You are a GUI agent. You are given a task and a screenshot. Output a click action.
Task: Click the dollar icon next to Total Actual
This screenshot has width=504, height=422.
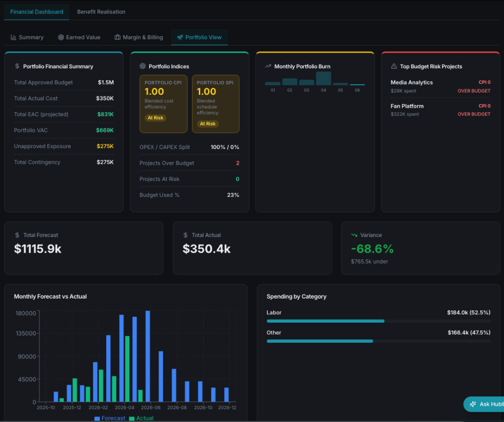[186, 235]
